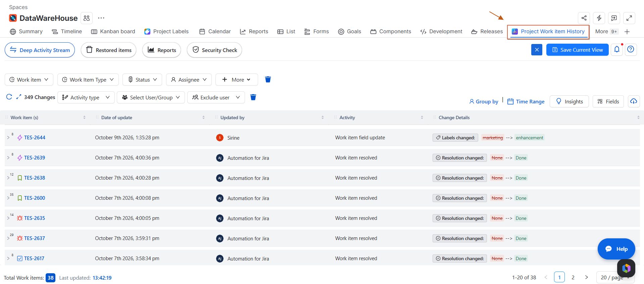Screen dimensions: 644x284
Task: Open the Work item filter dropdown
Action: tap(29, 80)
